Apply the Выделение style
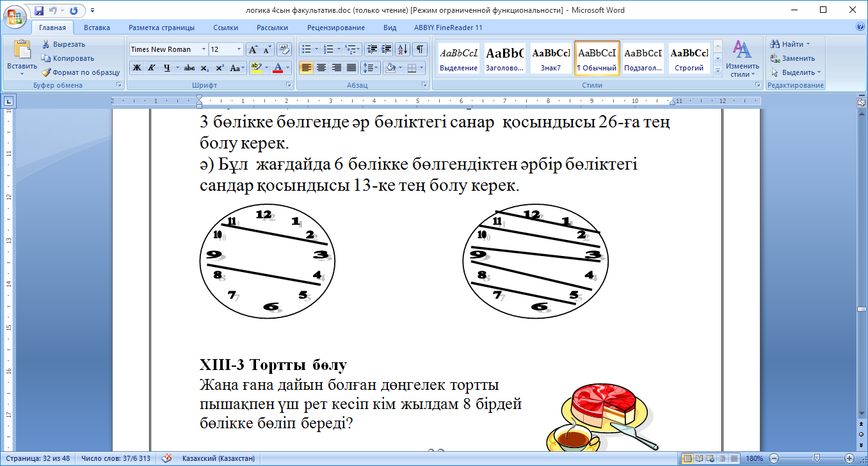Viewport: 868px width, 466px height. click(458, 58)
